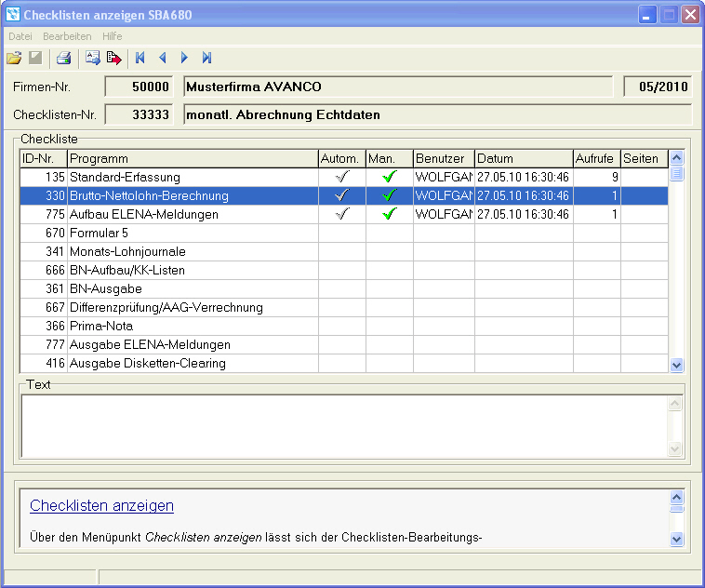Print the checklist using printer icon
This screenshot has height=588, width=705.
click(64, 58)
